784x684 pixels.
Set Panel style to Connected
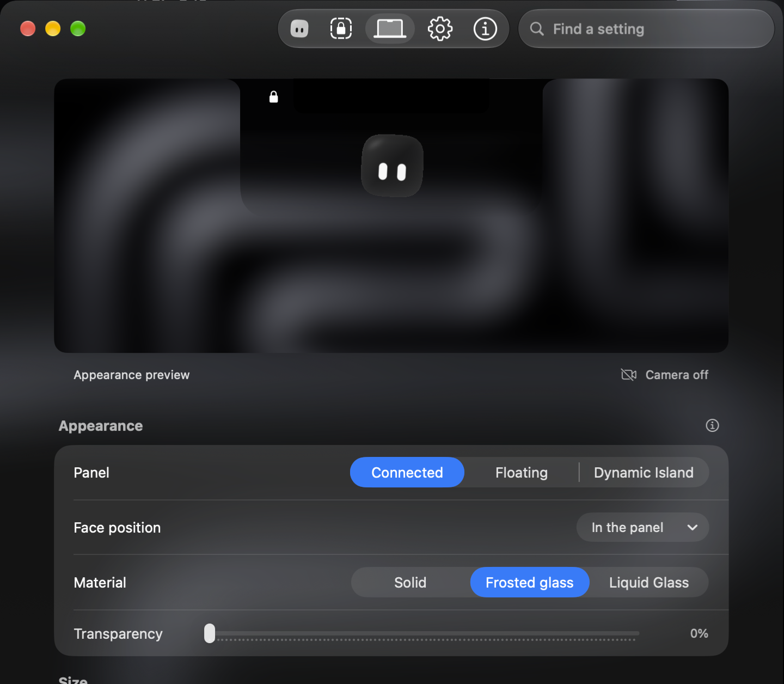pyautogui.click(x=407, y=472)
